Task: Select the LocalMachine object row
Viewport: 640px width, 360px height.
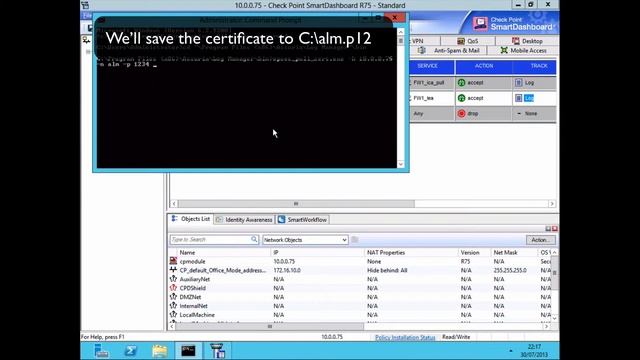Action: pyautogui.click(x=360, y=315)
